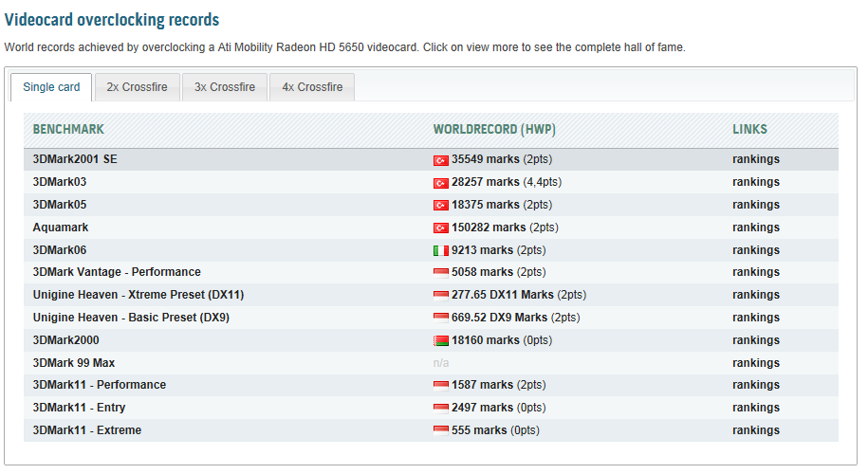Open rankings link for Aquamark
This screenshot has height=474, width=868.
pos(756,228)
